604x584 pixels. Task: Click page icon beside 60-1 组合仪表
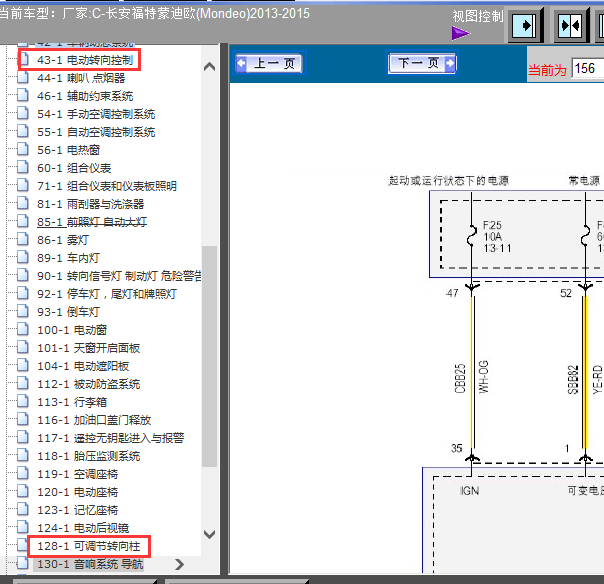coord(23,167)
